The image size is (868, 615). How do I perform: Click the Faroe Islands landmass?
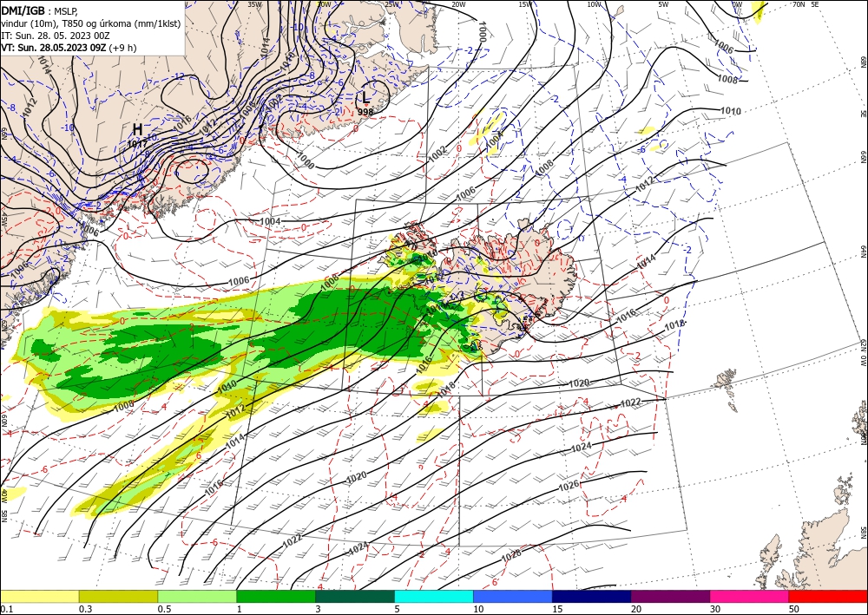tap(728, 387)
